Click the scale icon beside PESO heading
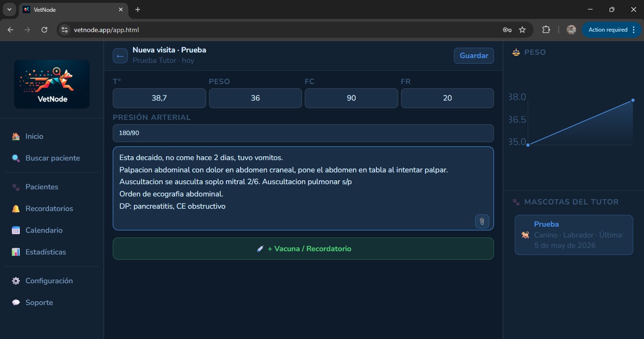 [516, 52]
